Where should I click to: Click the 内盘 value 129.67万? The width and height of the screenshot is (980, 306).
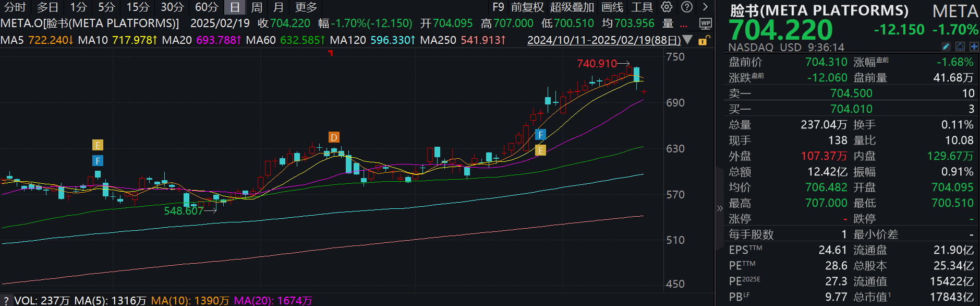[x=950, y=156]
